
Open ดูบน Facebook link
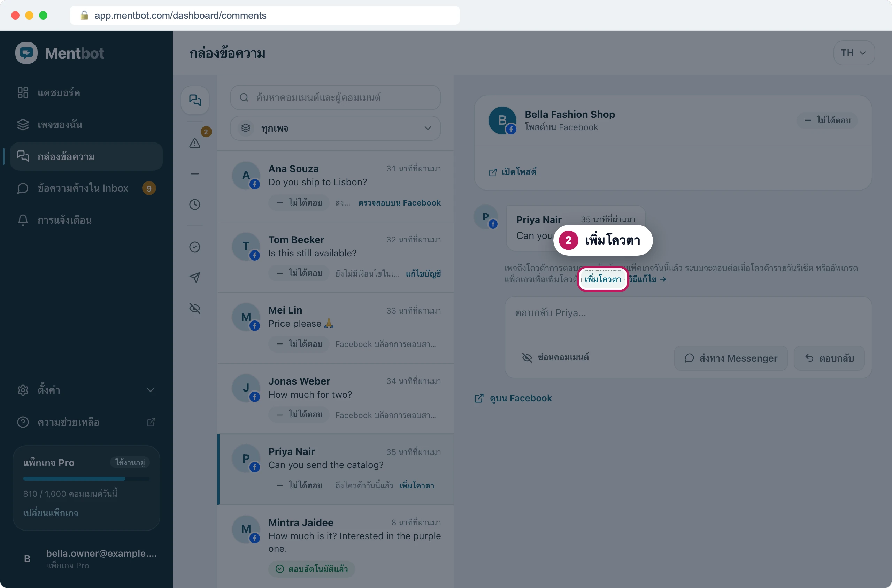513,398
